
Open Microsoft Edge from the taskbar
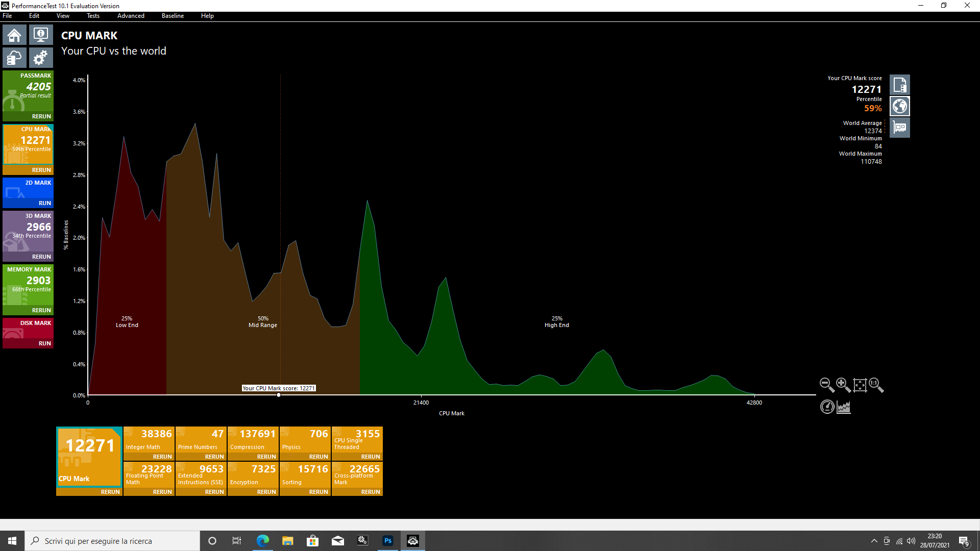263,541
